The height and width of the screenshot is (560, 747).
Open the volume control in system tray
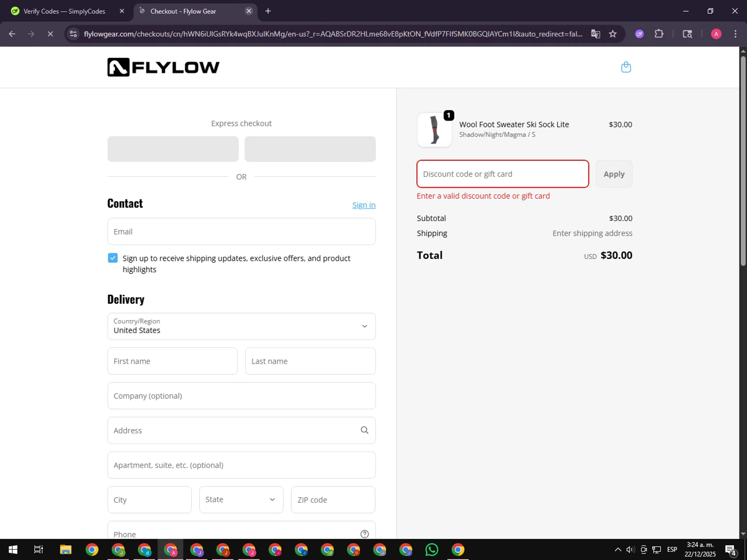tap(630, 550)
